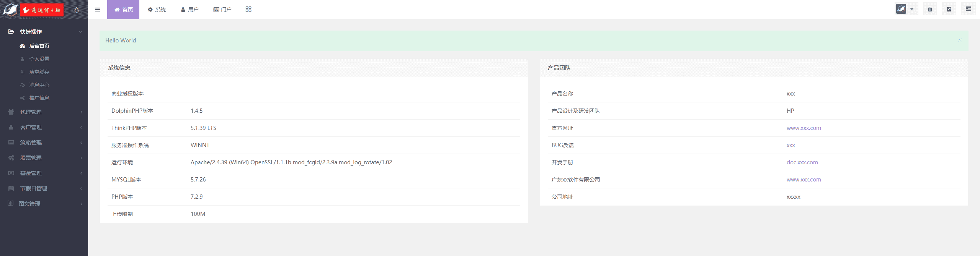The width and height of the screenshot is (980, 256).
Task: Open the 官方网址 www.xxx.com link
Action: point(804,128)
